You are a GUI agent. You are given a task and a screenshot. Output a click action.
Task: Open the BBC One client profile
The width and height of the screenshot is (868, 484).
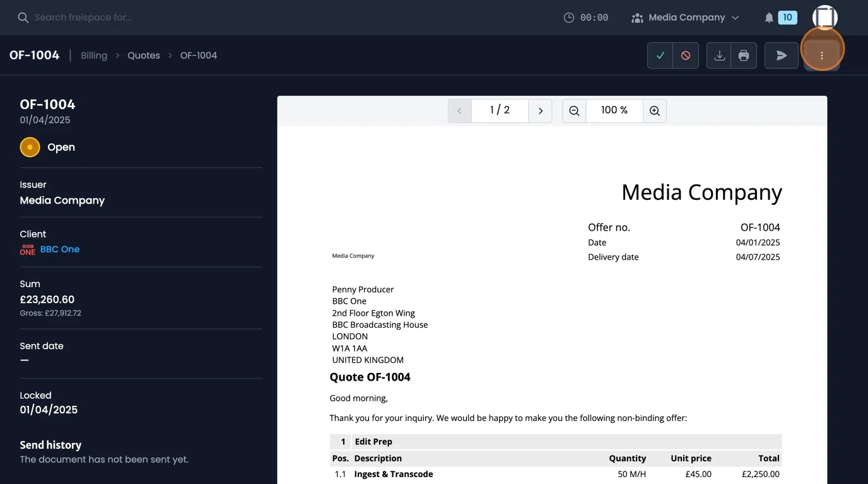coord(59,249)
